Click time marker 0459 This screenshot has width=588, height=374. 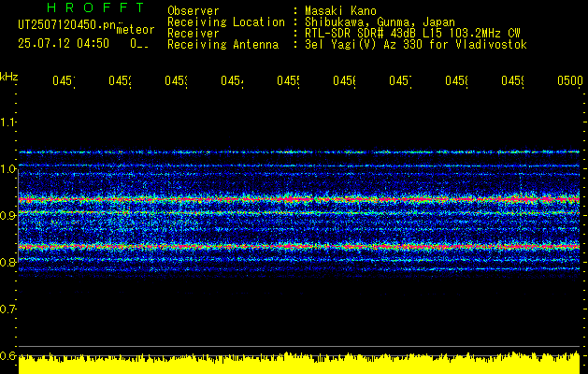tap(513, 81)
